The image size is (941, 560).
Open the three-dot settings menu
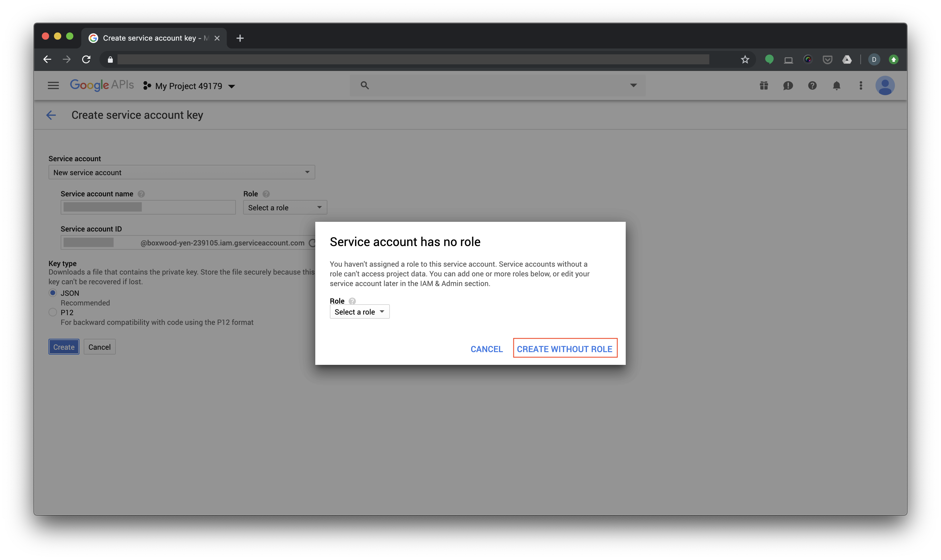click(861, 86)
